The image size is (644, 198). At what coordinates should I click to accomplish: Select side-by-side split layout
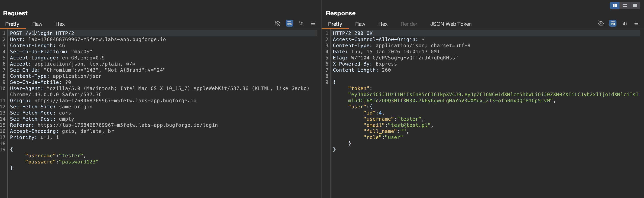pos(615,5)
